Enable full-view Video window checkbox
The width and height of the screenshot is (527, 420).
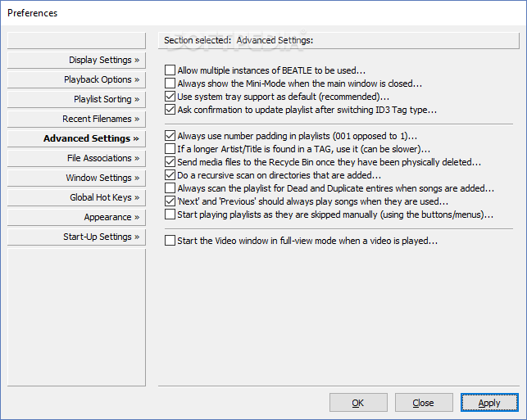(170, 241)
